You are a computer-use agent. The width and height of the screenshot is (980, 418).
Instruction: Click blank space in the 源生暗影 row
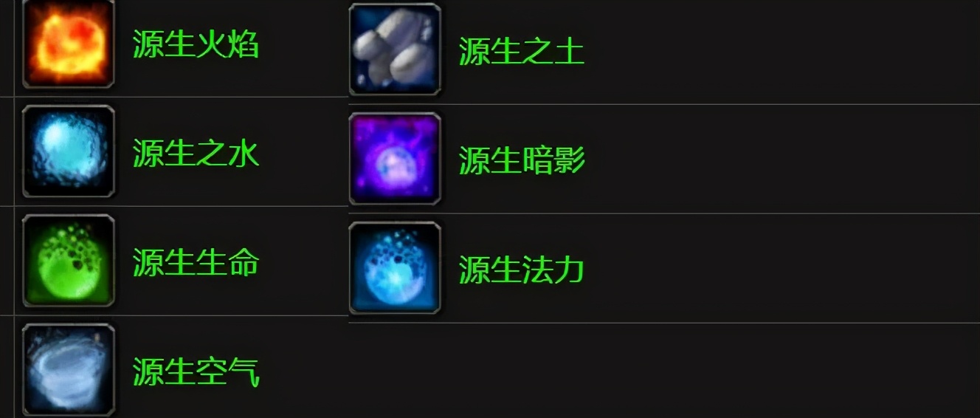[782, 159]
